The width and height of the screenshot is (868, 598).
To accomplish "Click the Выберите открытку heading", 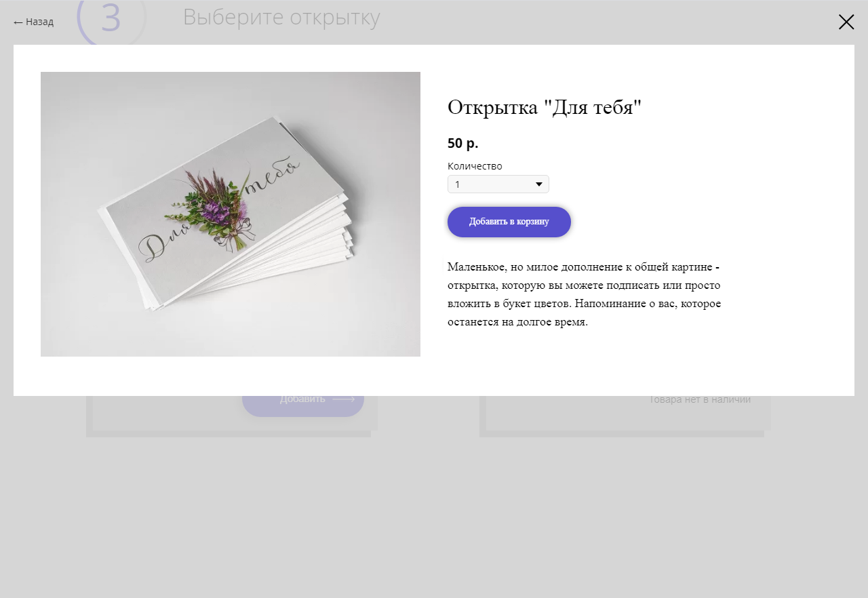I will (x=281, y=18).
